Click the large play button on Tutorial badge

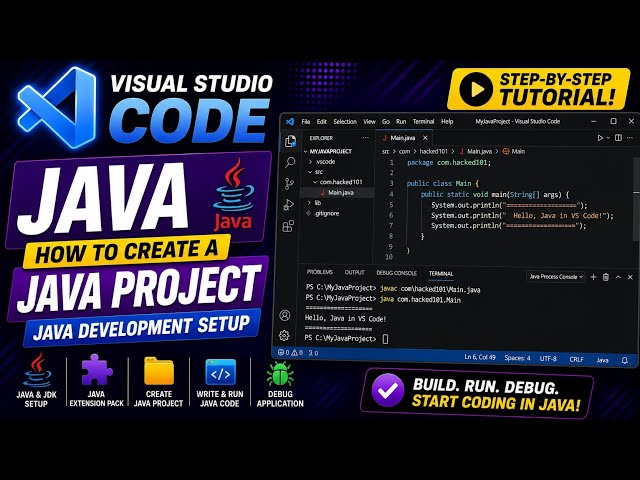(x=476, y=89)
